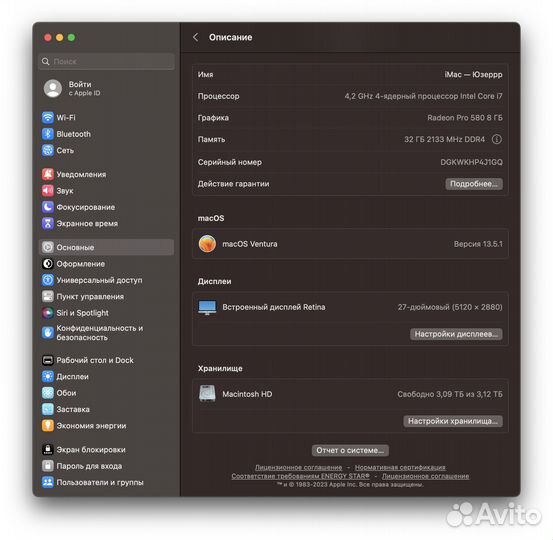This screenshot has width=553, height=540.
Task: Click Отчет о системе… button
Action: point(350,450)
